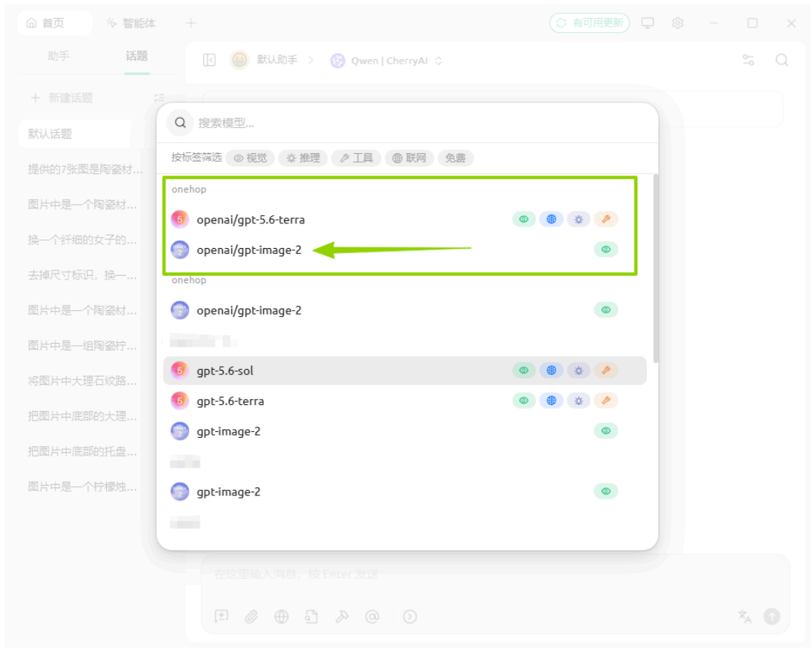Switch to the 话题 topics tab

[137, 56]
